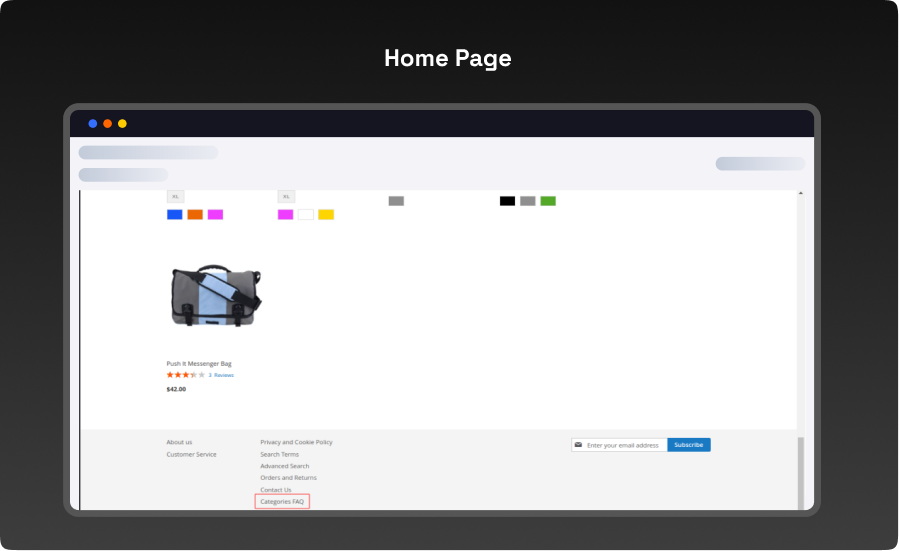Select the first XL size option
This screenshot has height=551, width=899.
pyautogui.click(x=175, y=197)
